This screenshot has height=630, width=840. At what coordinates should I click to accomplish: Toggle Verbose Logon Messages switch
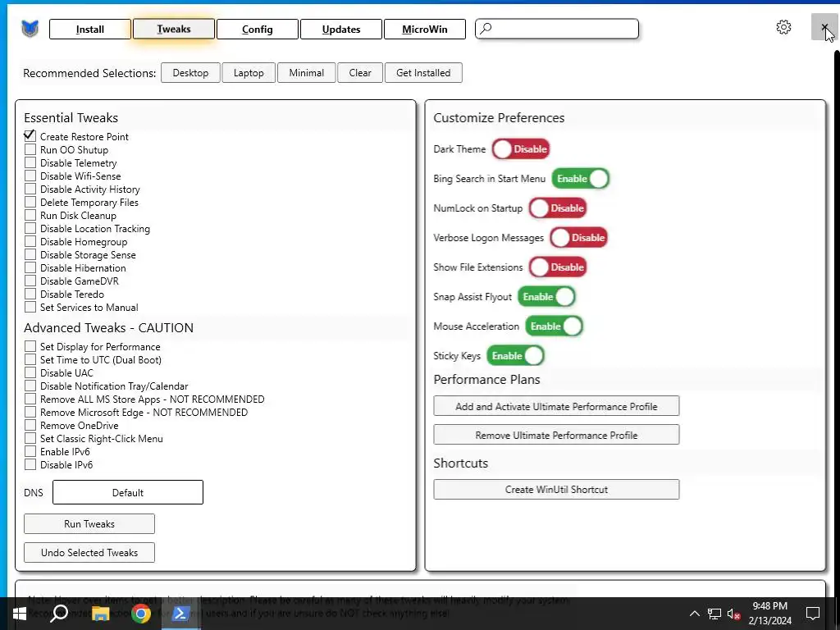[x=578, y=237]
